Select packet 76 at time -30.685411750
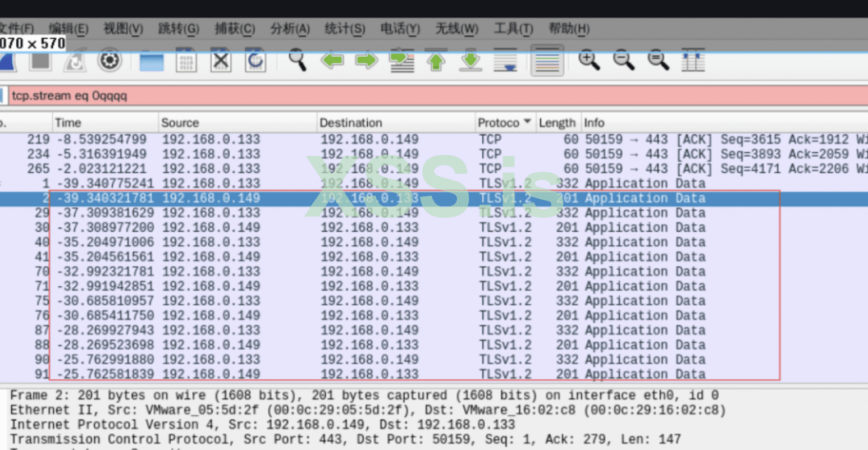Viewport: 868px width, 450px height. [434, 315]
